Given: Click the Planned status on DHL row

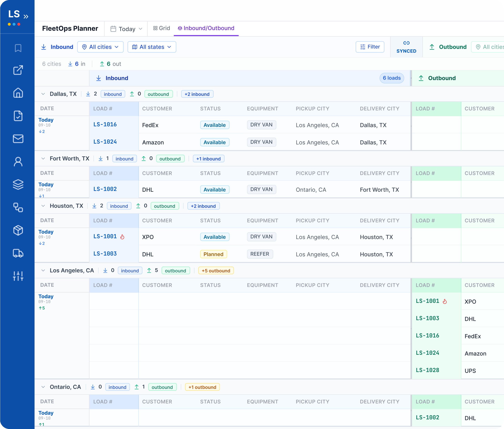Looking at the screenshot, I should pyautogui.click(x=213, y=254).
